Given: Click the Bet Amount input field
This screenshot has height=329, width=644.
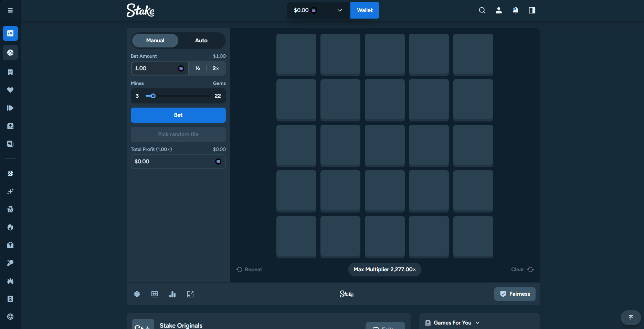Looking at the screenshot, I should click(160, 68).
